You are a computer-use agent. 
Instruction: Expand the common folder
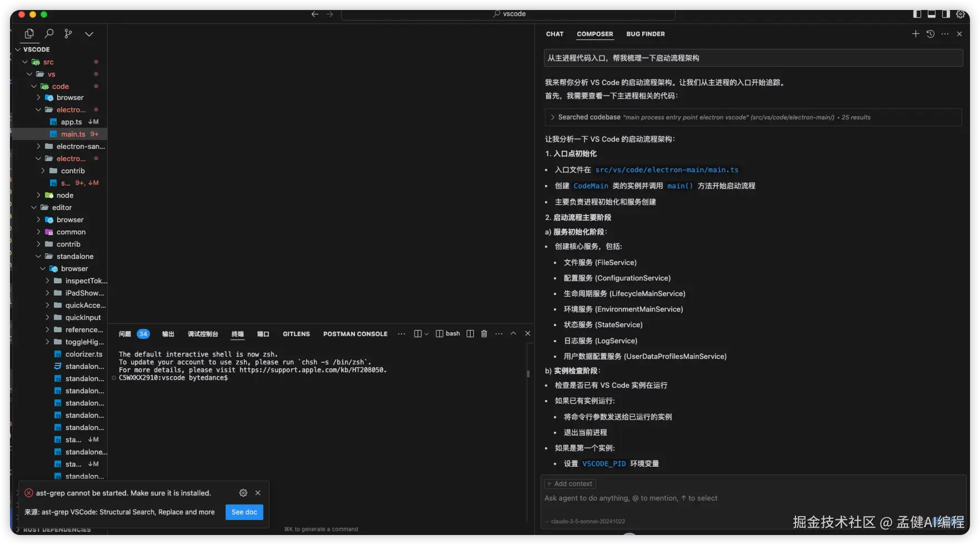tap(38, 232)
